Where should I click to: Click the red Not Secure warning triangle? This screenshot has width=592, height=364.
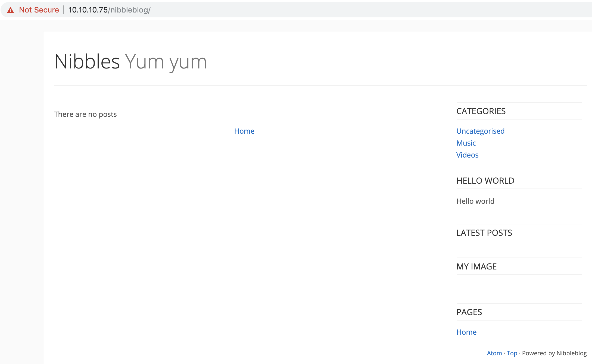click(10, 10)
